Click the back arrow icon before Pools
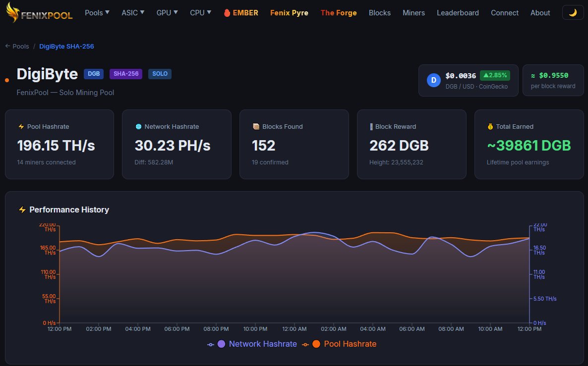Screen dimensions: 588x366 (x=7, y=46)
